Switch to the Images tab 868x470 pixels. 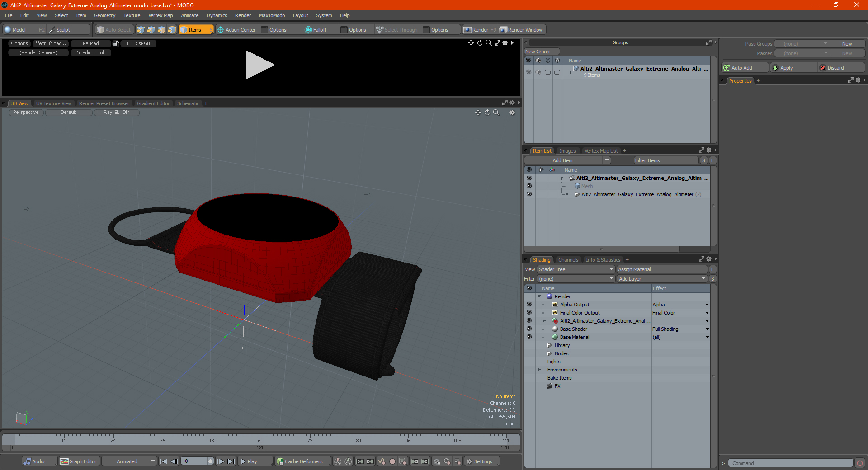click(x=567, y=151)
